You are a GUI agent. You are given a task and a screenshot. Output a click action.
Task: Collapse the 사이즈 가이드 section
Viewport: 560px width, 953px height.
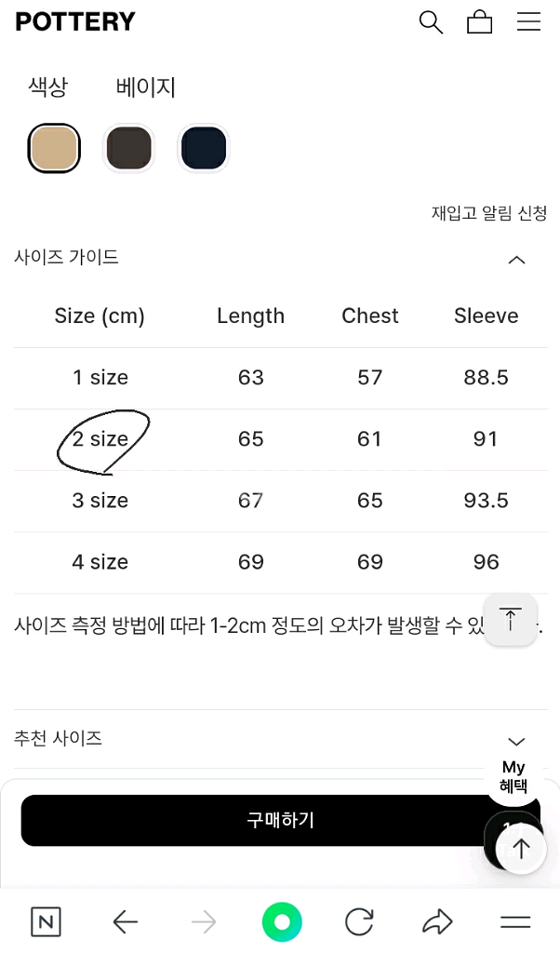[516, 260]
